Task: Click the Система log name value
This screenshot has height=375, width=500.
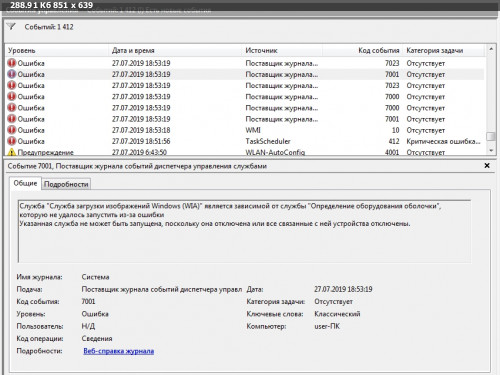Action: coord(95,277)
